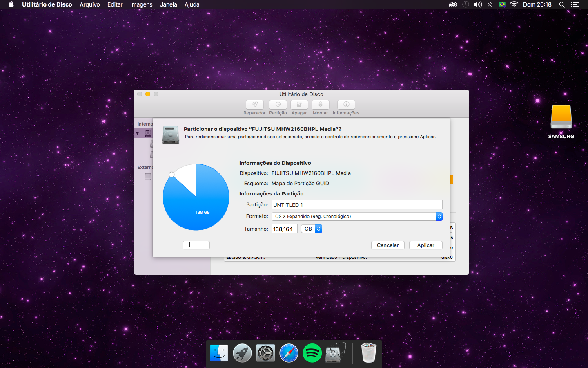Image resolution: width=588 pixels, height=368 pixels.
Task: Open Spotlight search icon
Action: point(562,4)
